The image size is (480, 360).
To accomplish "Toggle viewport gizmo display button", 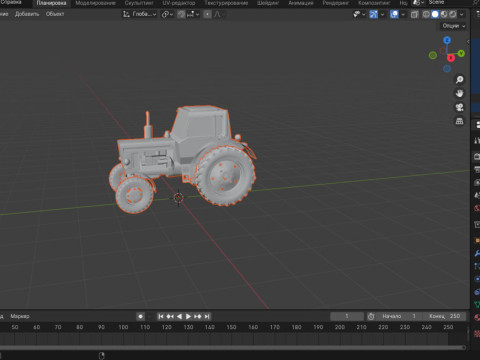I will click(x=374, y=14).
